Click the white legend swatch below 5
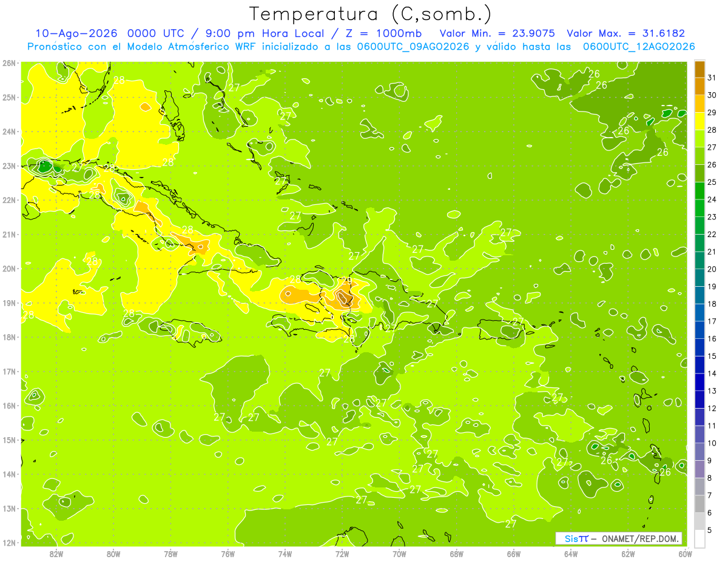The height and width of the screenshot is (562, 728). (699, 538)
